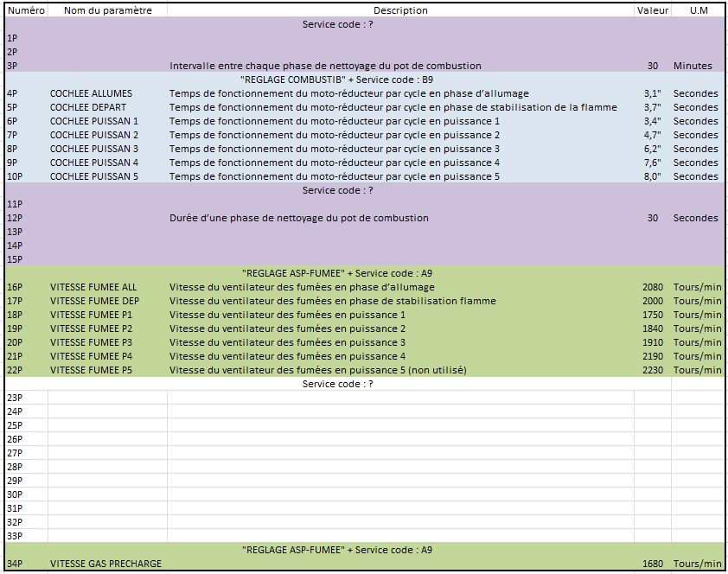Select the 'Numéro' column header cell
Viewport: 728px width, 574px height.
click(26, 10)
